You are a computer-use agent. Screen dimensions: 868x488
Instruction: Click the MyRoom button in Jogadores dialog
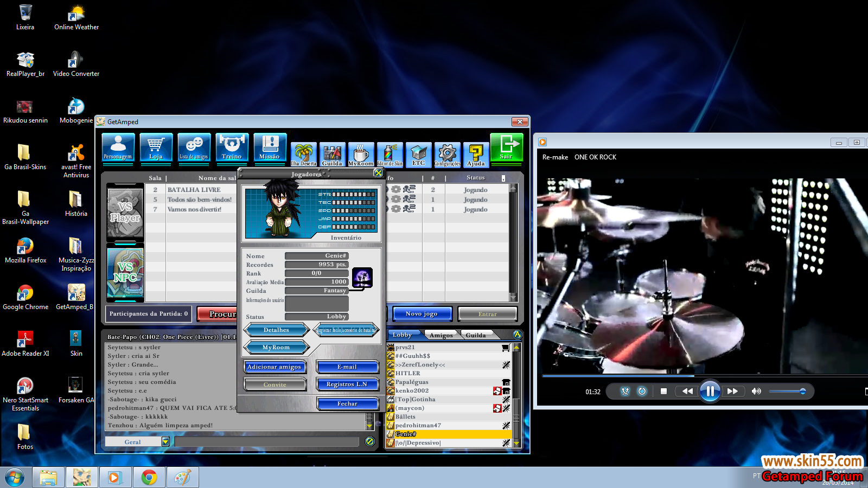point(277,347)
